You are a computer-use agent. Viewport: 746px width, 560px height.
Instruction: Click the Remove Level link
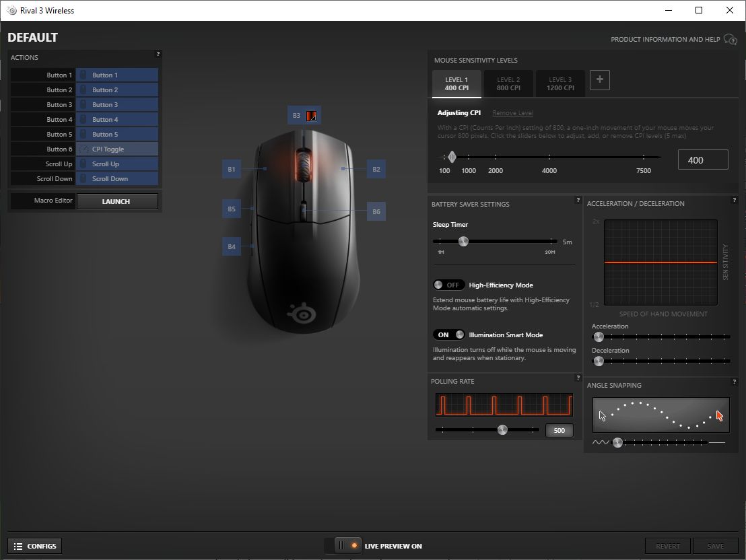click(512, 113)
